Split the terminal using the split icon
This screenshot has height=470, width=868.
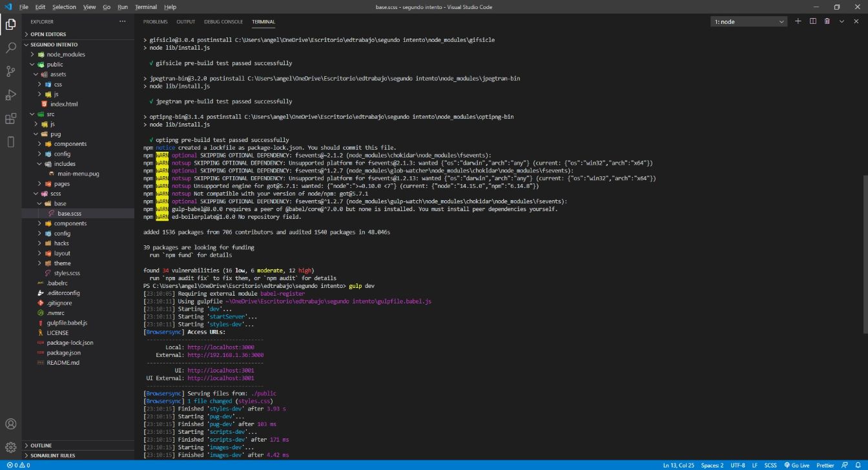[x=812, y=21]
